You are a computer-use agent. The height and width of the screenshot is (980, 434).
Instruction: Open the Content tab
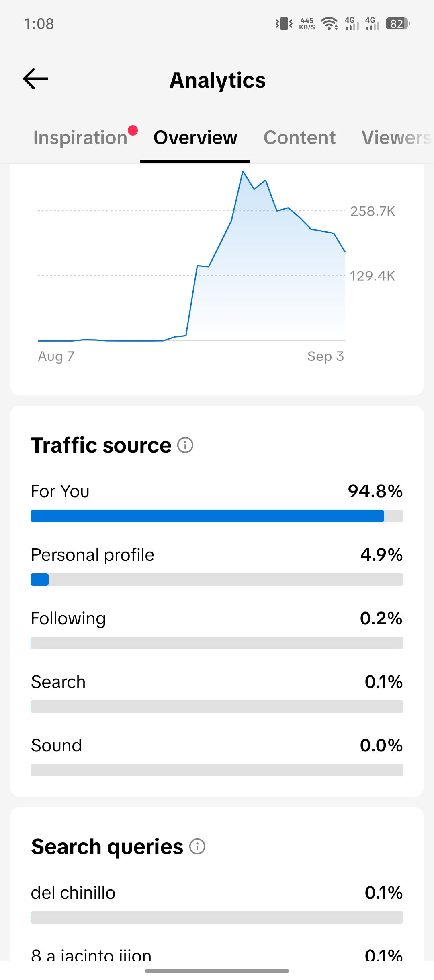[299, 138]
